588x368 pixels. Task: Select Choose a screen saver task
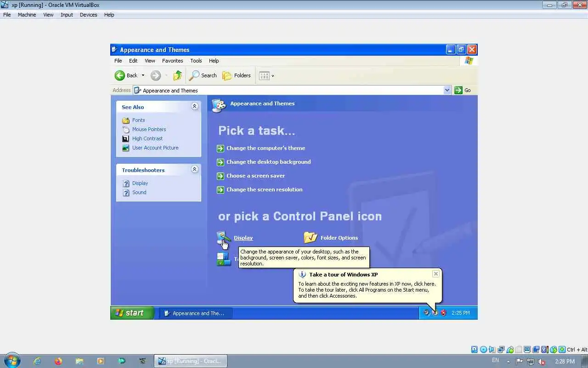255,176
